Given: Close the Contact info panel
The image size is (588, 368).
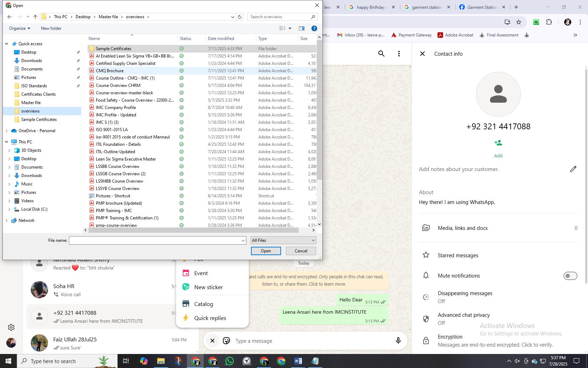Looking at the screenshot, I should [x=422, y=54].
